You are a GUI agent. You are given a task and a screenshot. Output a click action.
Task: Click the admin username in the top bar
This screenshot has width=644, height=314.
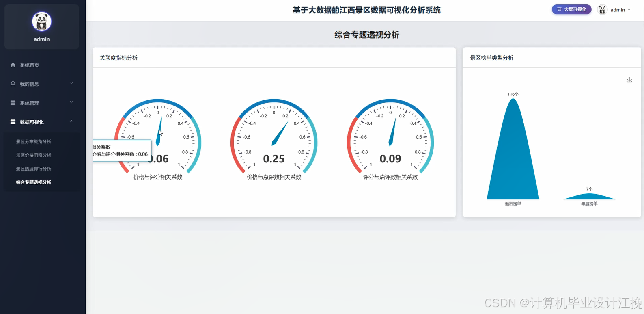point(618,10)
